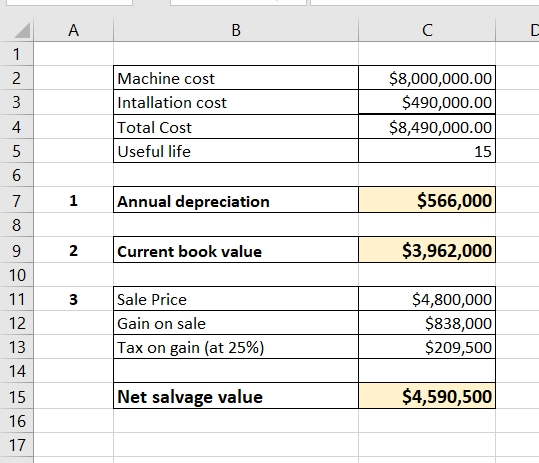539x463 pixels.
Task: Click the 'Sale Price' cell
Action: (x=236, y=299)
